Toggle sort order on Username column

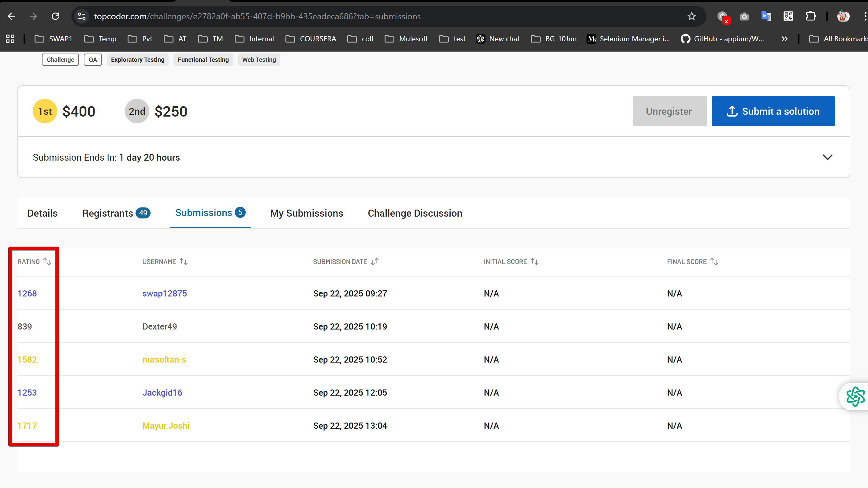[x=184, y=262]
